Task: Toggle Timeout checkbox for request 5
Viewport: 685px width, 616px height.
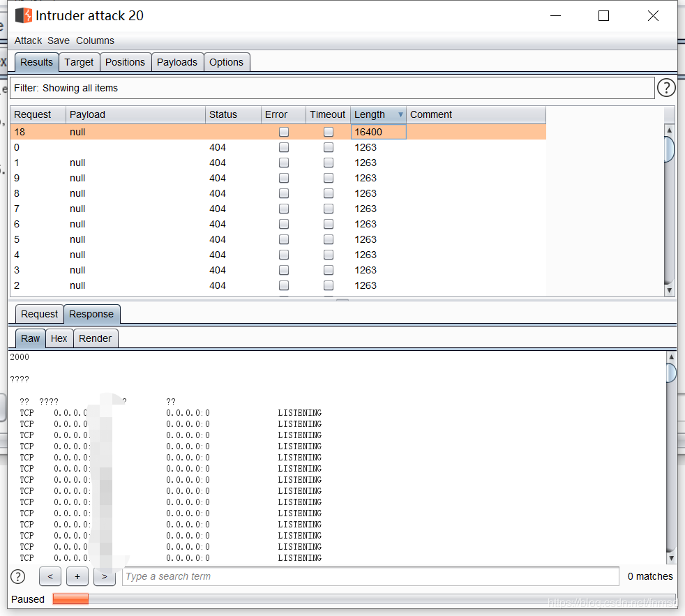Action: [x=329, y=239]
